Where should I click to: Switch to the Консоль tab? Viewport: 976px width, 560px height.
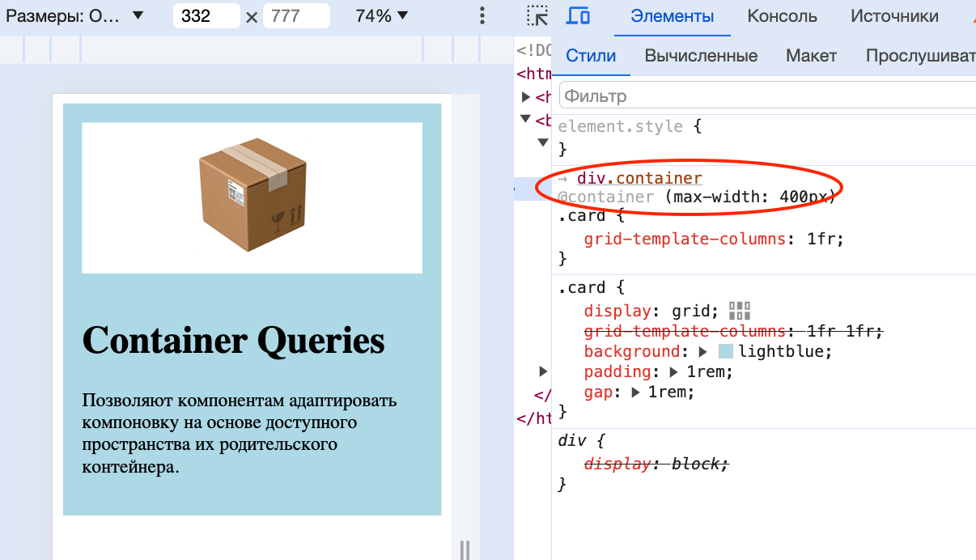pyautogui.click(x=782, y=16)
